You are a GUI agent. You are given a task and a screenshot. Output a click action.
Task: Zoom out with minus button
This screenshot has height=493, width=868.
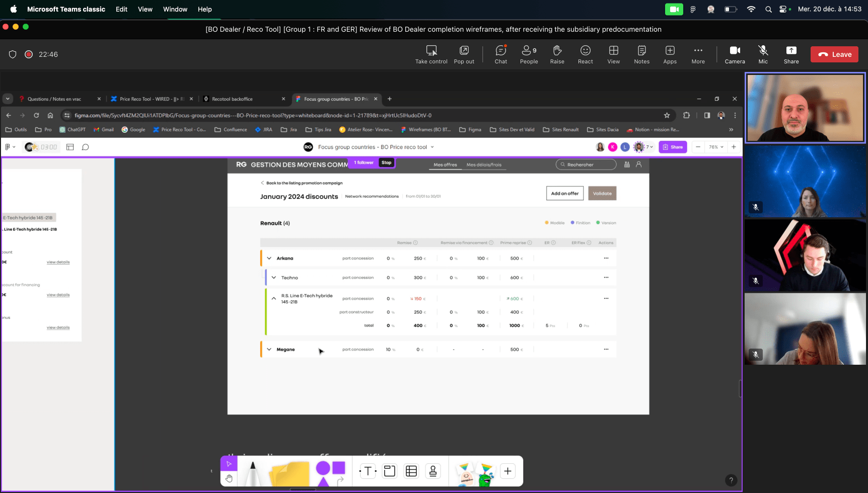698,147
